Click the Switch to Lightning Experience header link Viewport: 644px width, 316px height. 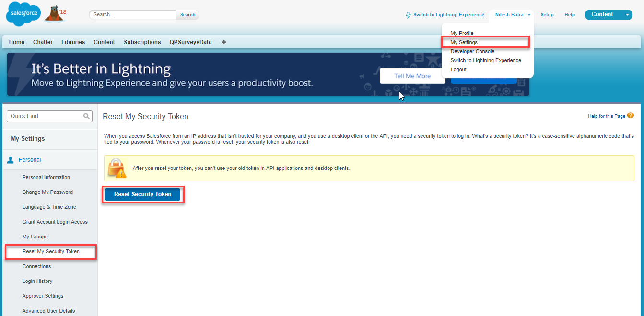pyautogui.click(x=449, y=15)
